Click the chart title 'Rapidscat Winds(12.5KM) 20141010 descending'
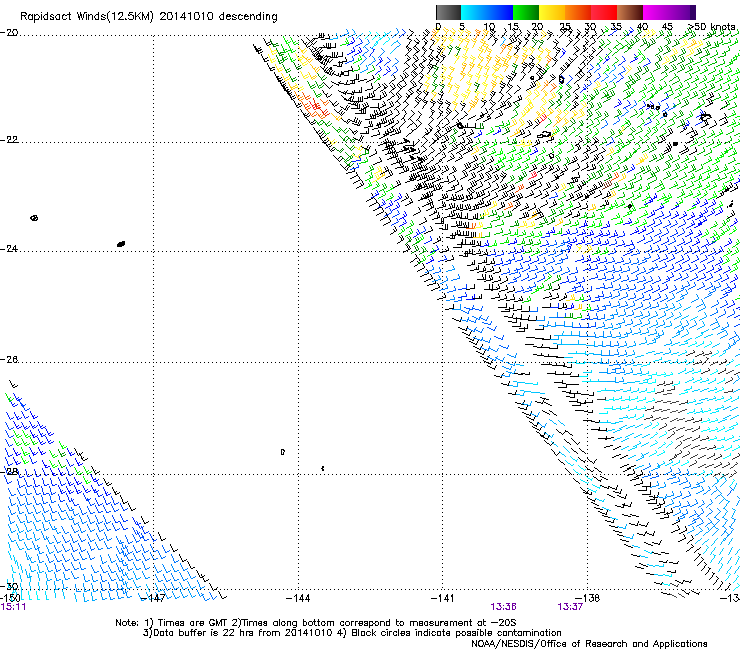The width and height of the screenshot is (740, 650). [149, 17]
